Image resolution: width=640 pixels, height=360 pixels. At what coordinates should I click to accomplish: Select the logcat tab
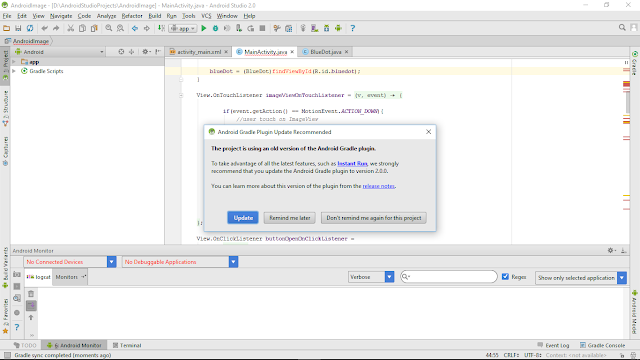[38, 277]
